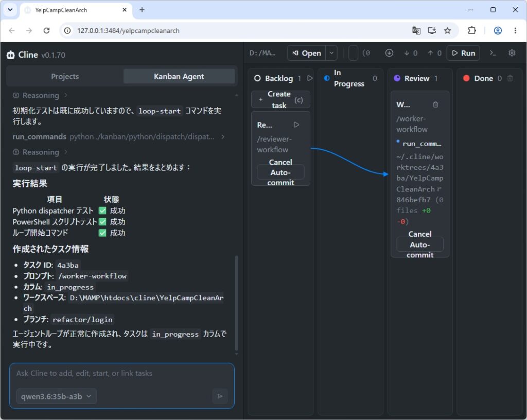The width and height of the screenshot is (527, 420).
Task: Click the chat scroll-down arrow
Action: coord(237,354)
